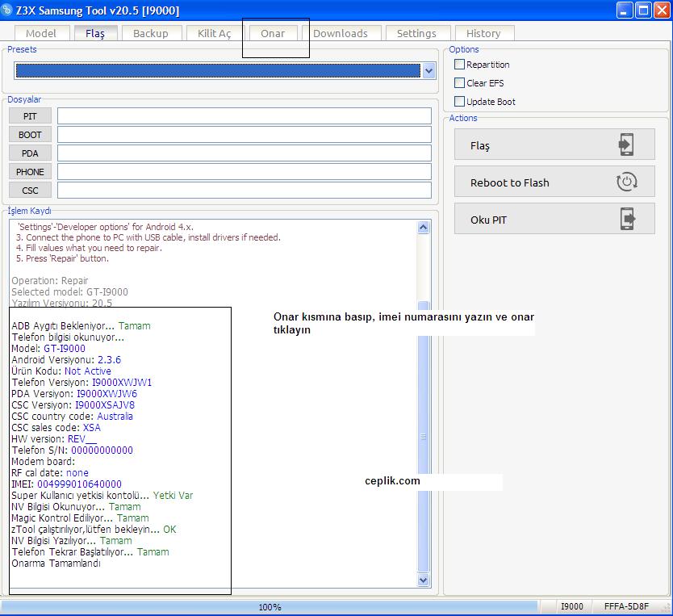Click the Reboot to Flash button
This screenshot has width=673, height=616.
(x=554, y=182)
